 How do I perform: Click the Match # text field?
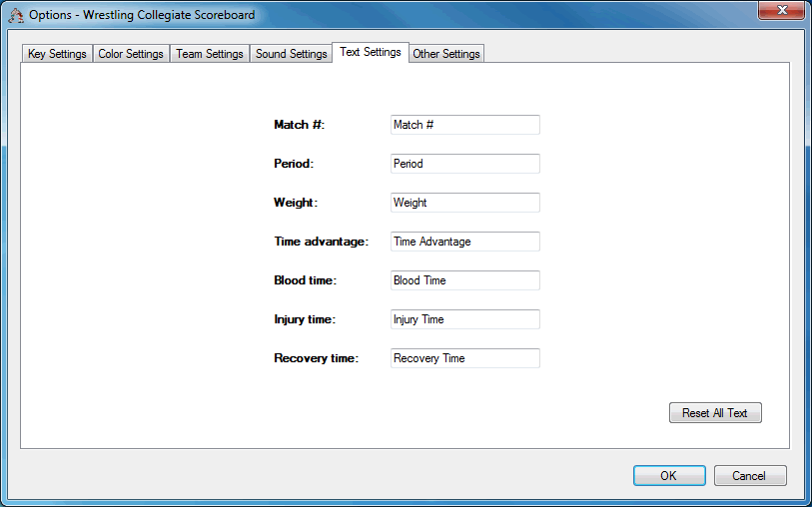click(464, 125)
